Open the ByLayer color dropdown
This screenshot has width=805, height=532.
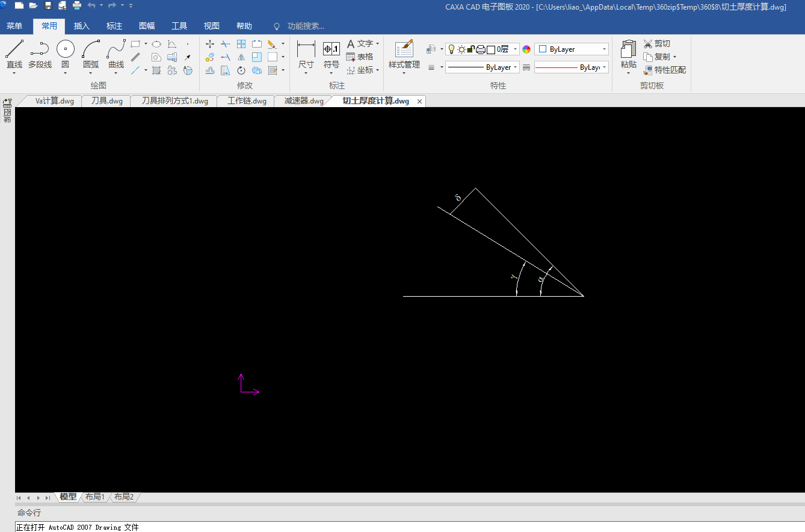tap(572, 49)
